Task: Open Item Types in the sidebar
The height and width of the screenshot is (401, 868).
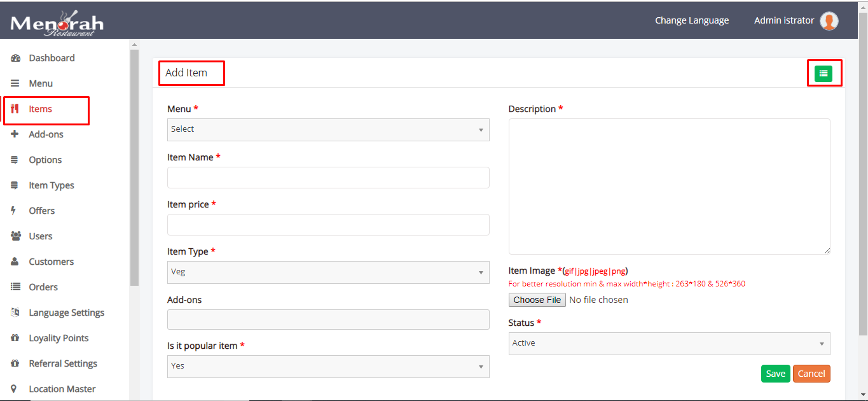Action: click(x=52, y=185)
